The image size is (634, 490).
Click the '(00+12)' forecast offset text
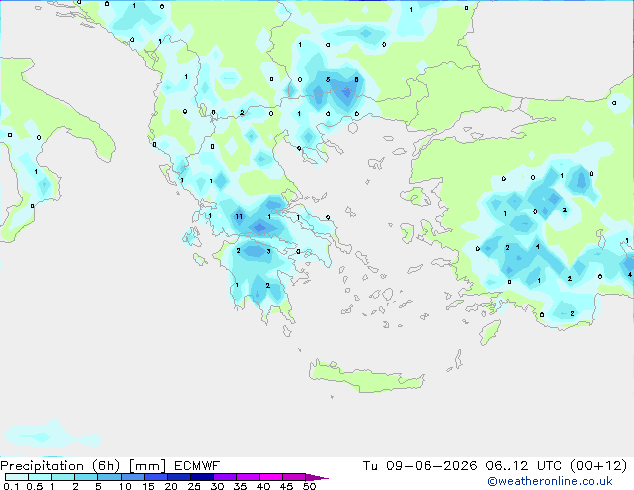pos(598,466)
